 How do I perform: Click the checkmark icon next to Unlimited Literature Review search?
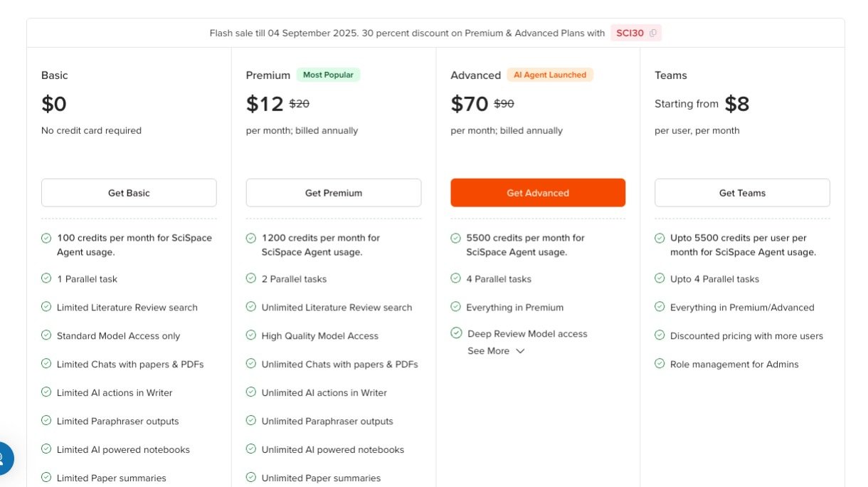click(251, 307)
